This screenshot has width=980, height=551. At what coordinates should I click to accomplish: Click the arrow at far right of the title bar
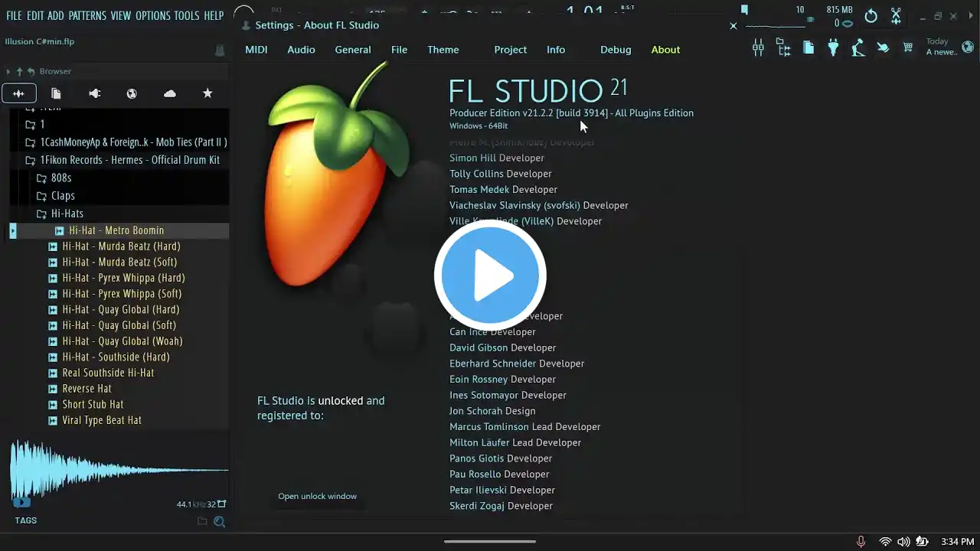(969, 16)
